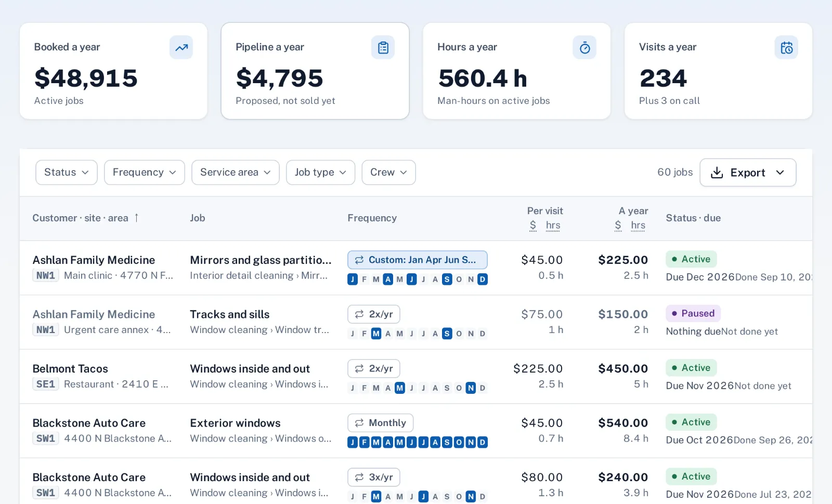Select the Exterior windows job

(x=236, y=423)
